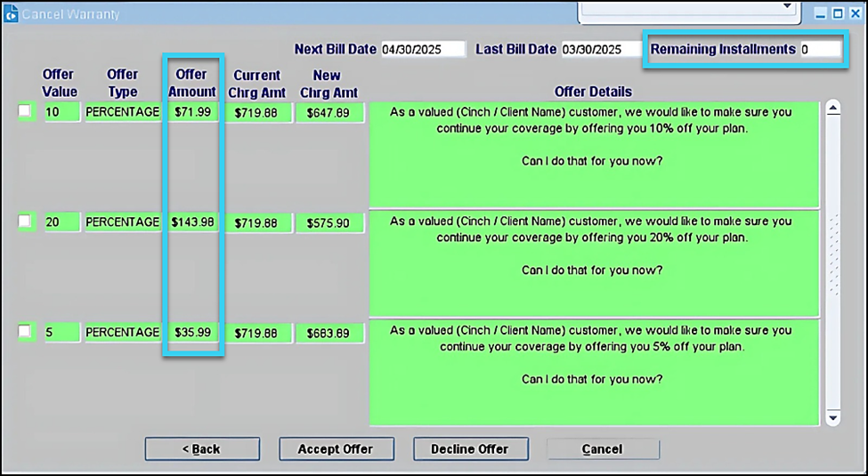Select the $575.90 New Chrg Amt field

pos(329,223)
